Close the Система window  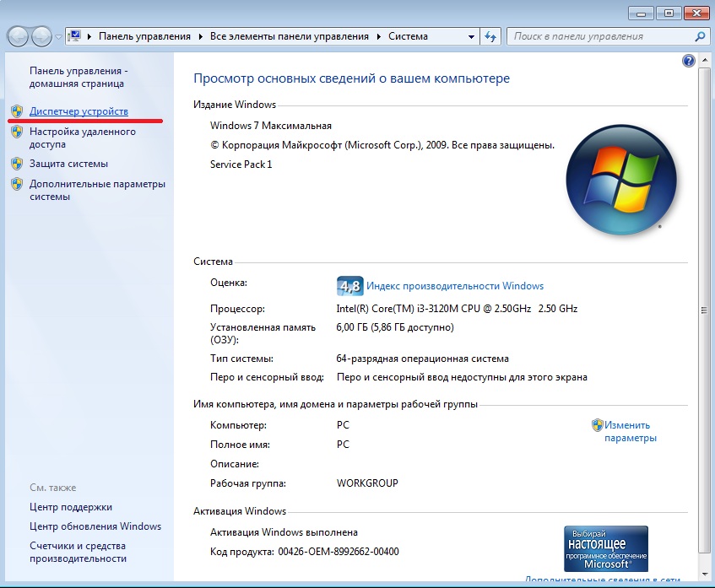pos(696,13)
